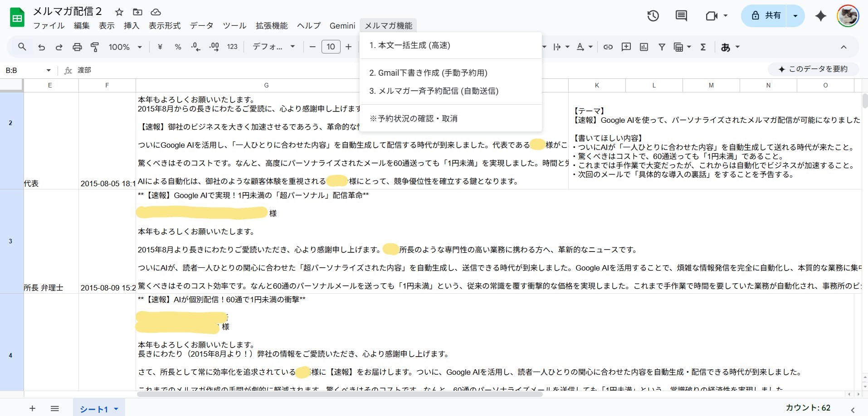Select 本文一括生成 (高速) menu item

(x=410, y=45)
